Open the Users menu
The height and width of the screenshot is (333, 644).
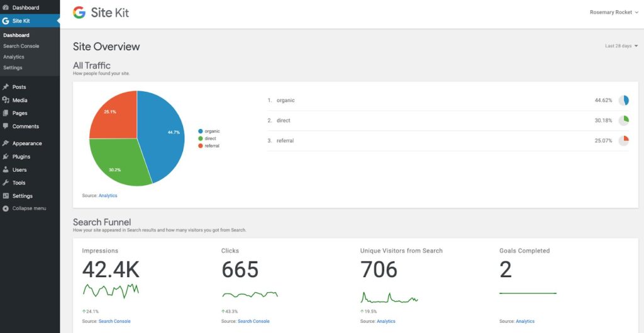(x=30, y=170)
